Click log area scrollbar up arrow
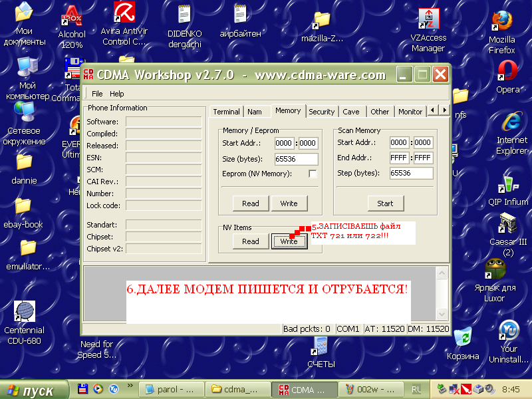The width and height of the screenshot is (532, 399). point(442,273)
